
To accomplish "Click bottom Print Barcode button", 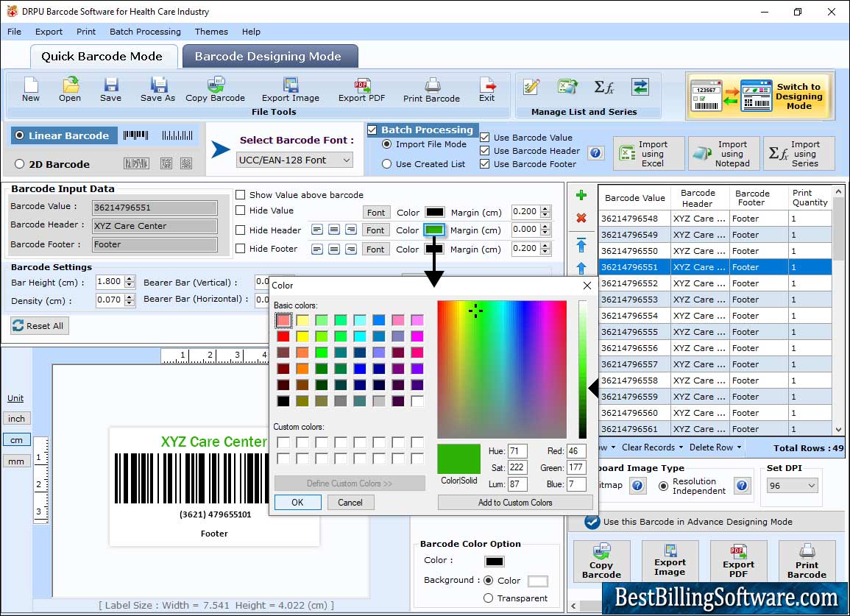I will coord(807,561).
